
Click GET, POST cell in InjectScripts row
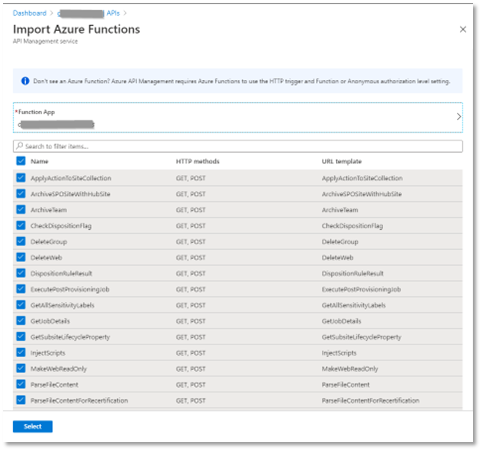coord(191,353)
